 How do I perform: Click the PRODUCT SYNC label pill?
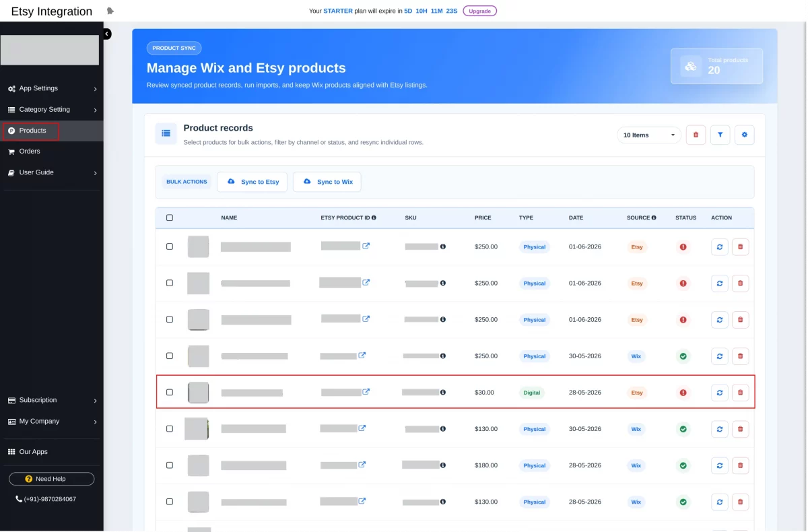coord(174,48)
